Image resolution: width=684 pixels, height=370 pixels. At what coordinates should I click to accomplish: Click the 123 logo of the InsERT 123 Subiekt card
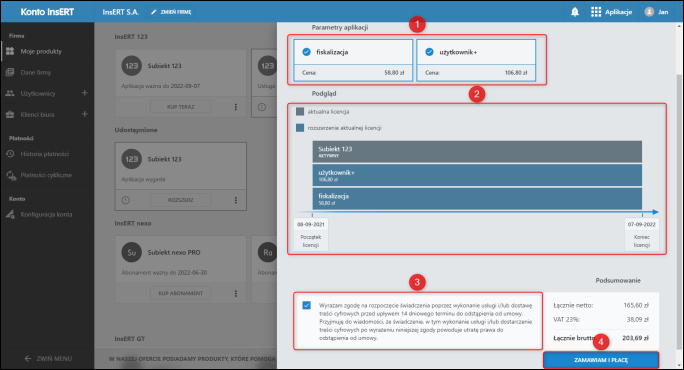[131, 66]
